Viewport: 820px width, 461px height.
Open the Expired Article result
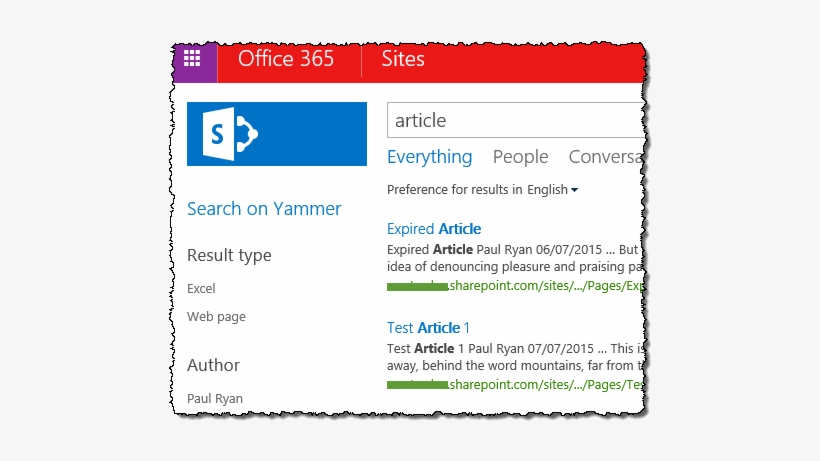point(434,229)
